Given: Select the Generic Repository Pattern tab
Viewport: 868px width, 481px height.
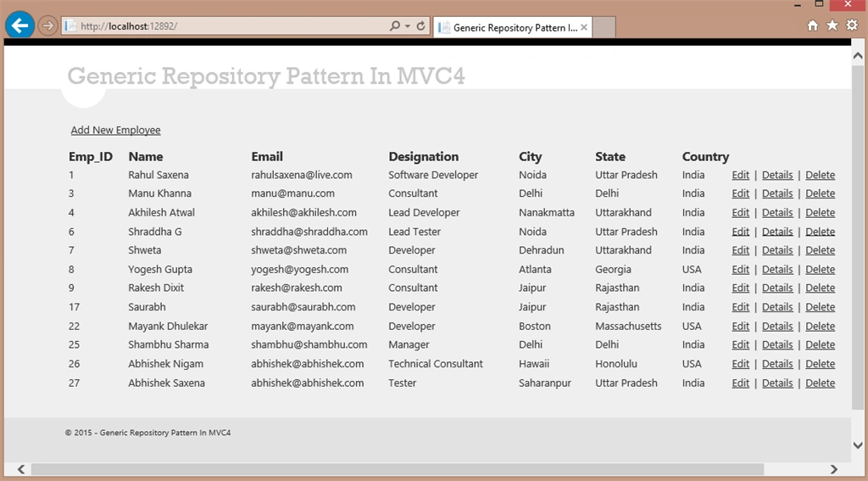Looking at the screenshot, I should (x=513, y=27).
